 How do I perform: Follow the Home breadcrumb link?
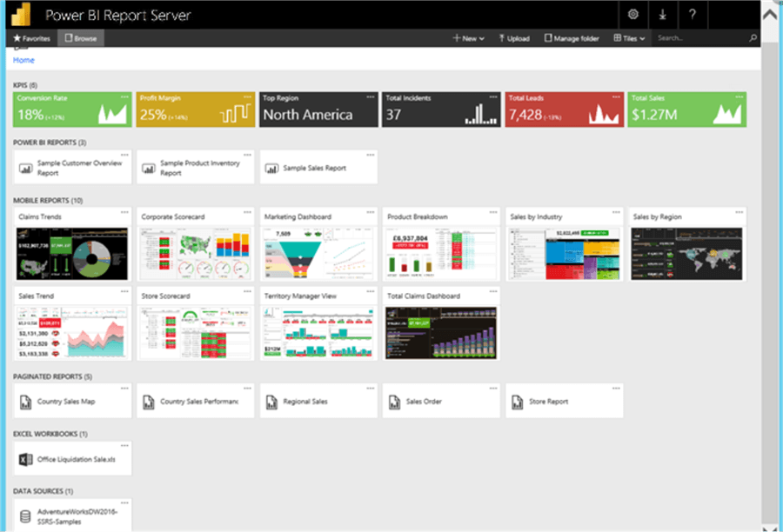tap(23, 60)
